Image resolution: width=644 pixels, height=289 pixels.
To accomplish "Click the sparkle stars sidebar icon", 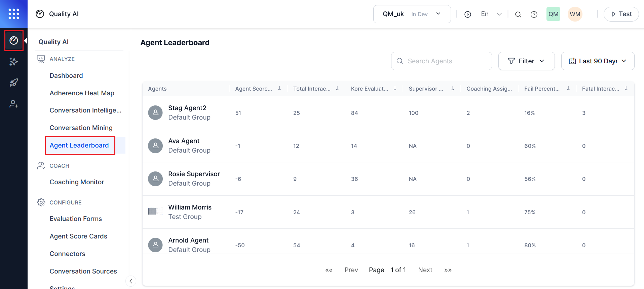I will (x=14, y=62).
